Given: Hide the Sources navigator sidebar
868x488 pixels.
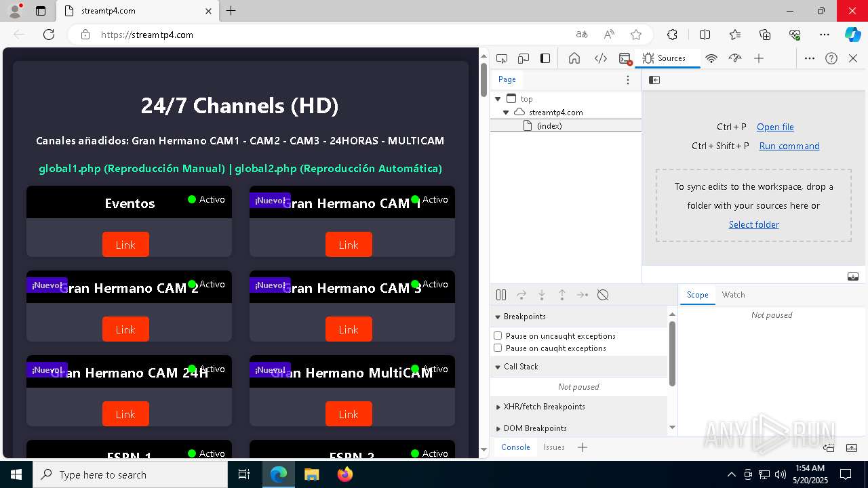Looking at the screenshot, I should [654, 80].
